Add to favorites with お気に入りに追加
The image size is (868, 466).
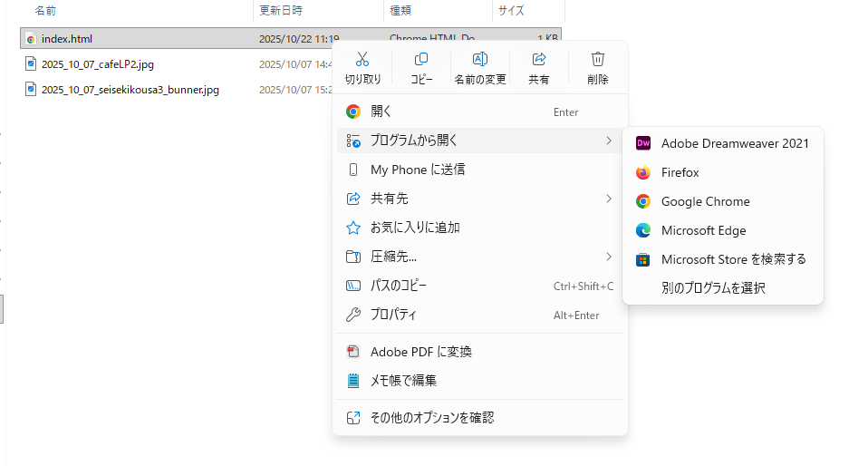[415, 228]
